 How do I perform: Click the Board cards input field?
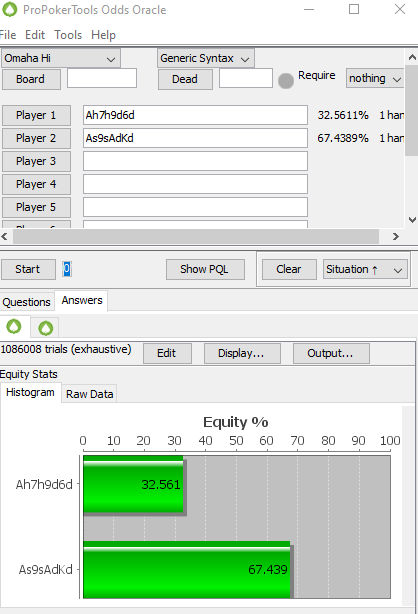102,78
